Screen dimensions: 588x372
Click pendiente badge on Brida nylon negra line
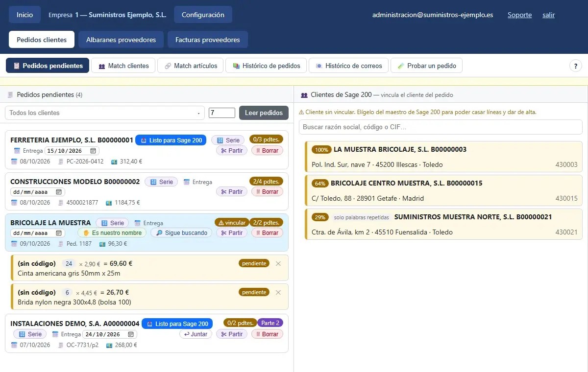point(254,292)
